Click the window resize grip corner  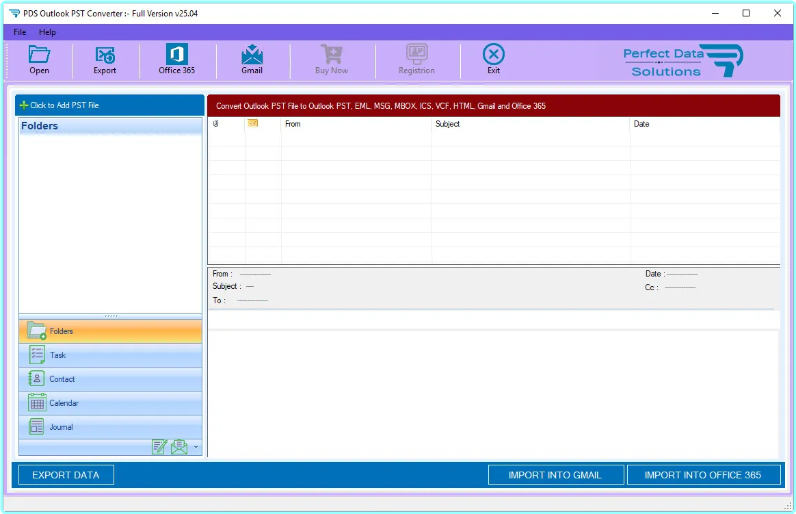tap(788, 505)
